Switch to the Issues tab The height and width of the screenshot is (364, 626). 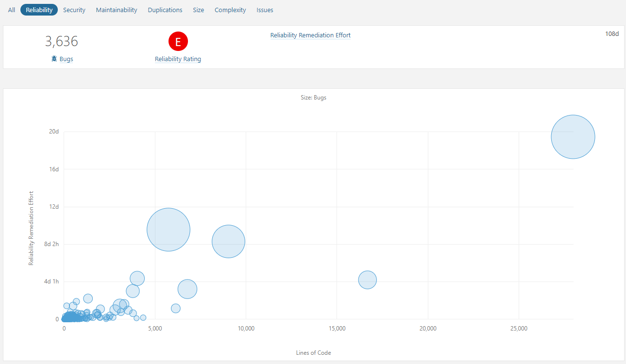point(265,10)
